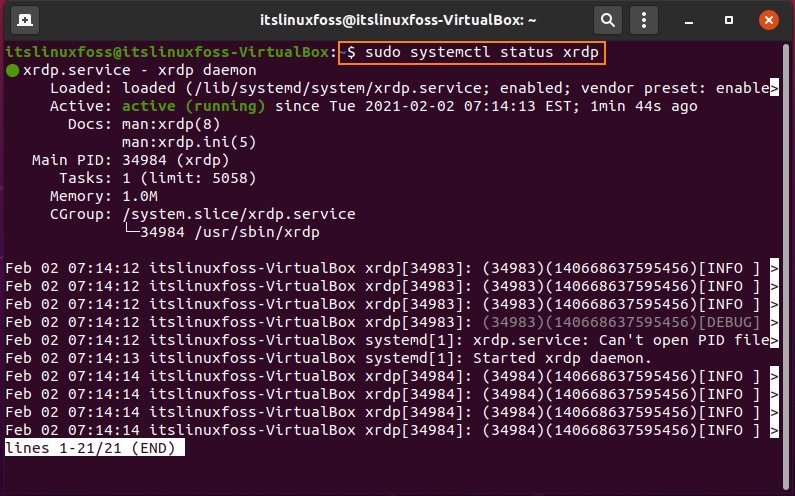Click the green xrdp.service status dot
Image resolution: width=795 pixels, height=496 pixels.
(12, 70)
